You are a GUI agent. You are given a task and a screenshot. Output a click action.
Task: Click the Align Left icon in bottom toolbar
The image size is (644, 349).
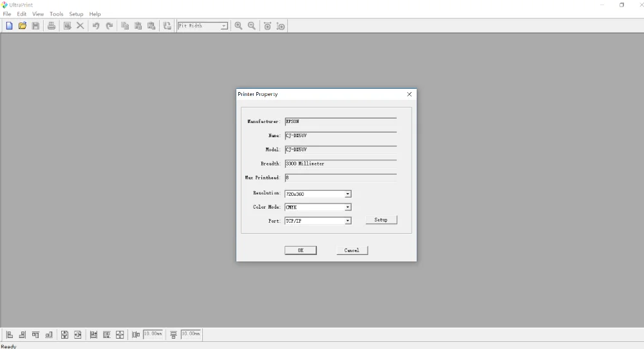point(10,335)
